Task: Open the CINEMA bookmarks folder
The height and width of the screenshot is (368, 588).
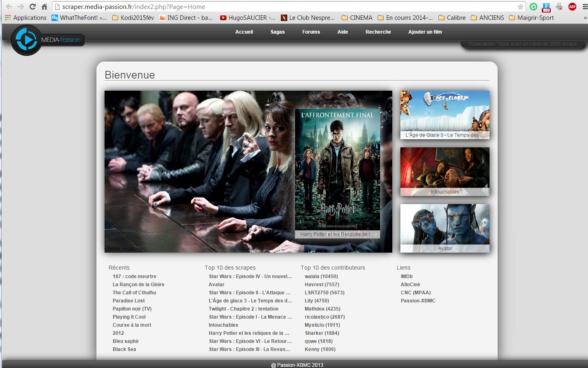Action: tap(357, 18)
